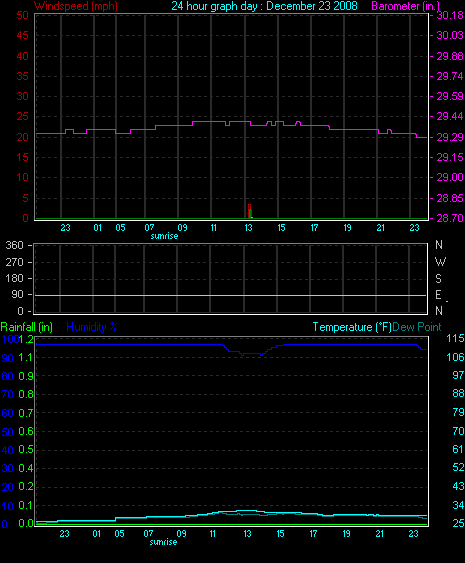Click the hour 15 tick under the top graph
The image size is (465, 563).
click(281, 228)
